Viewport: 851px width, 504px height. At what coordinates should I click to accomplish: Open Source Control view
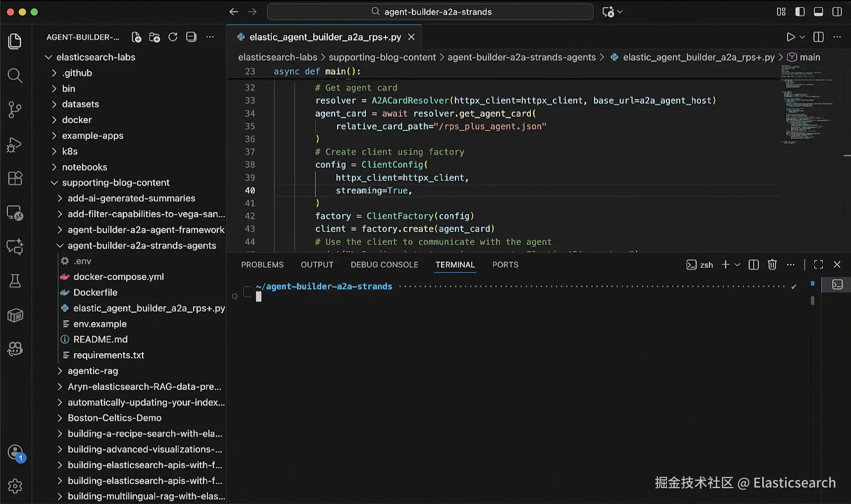[15, 110]
